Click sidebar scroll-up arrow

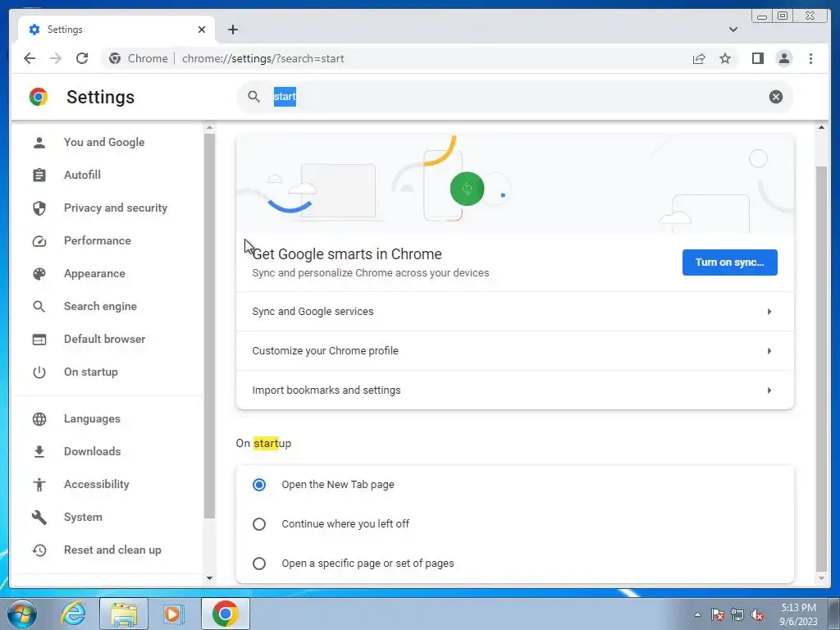tap(209, 127)
